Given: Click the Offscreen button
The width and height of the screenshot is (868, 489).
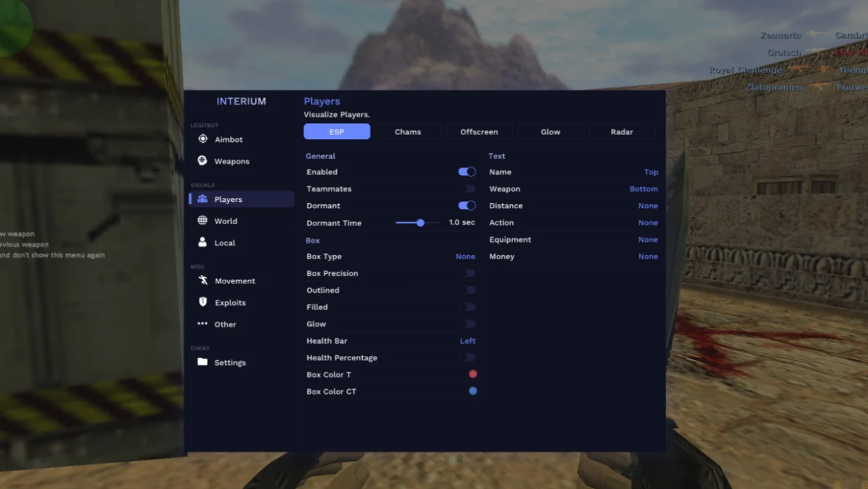Looking at the screenshot, I should coord(479,132).
